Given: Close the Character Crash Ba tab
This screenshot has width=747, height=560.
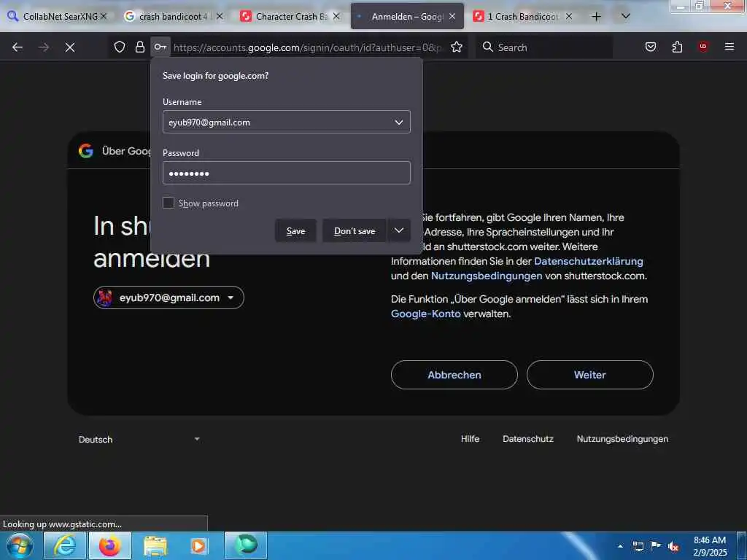Looking at the screenshot, I should pyautogui.click(x=336, y=16).
